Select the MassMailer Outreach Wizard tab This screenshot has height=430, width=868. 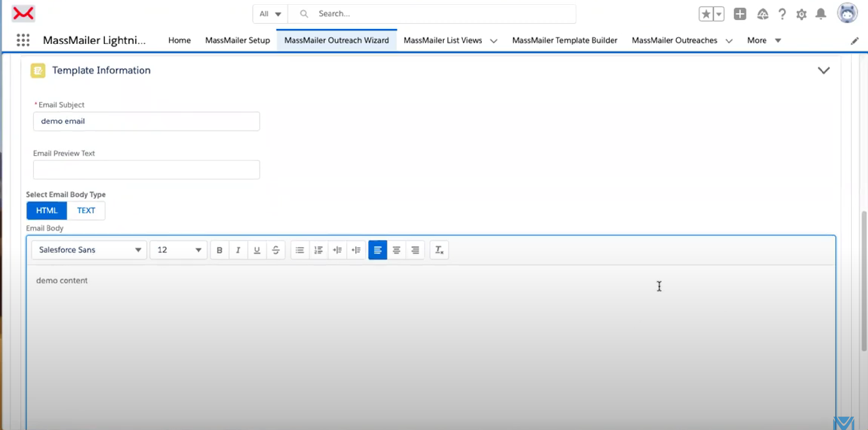click(x=336, y=40)
